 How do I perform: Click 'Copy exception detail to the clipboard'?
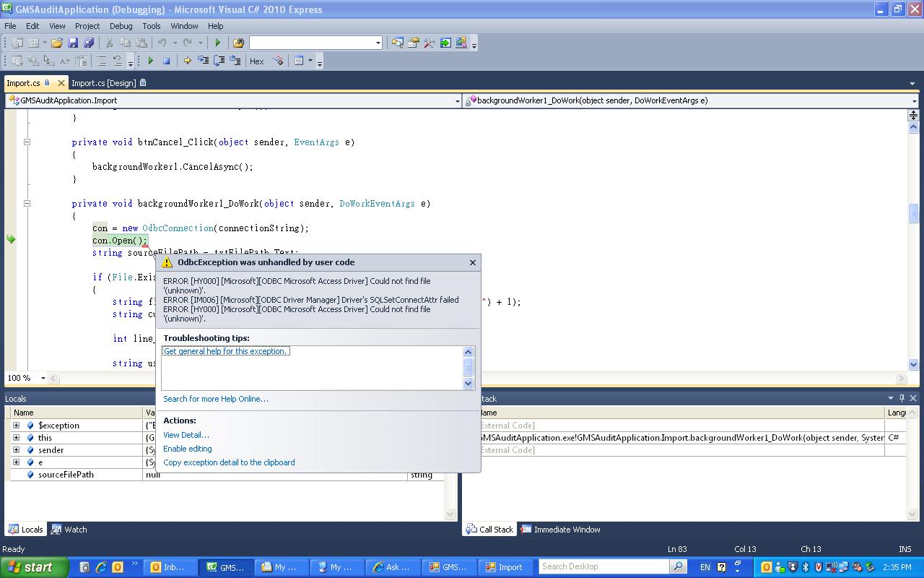point(229,462)
